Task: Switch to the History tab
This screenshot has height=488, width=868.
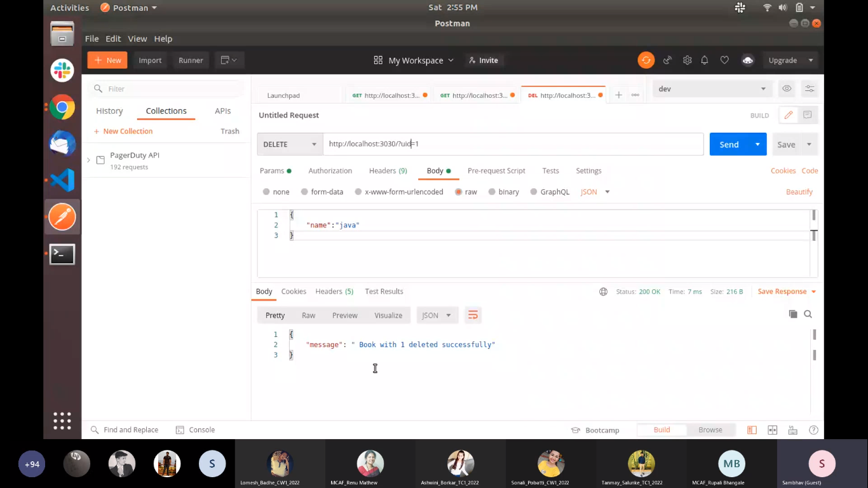Action: click(x=109, y=111)
